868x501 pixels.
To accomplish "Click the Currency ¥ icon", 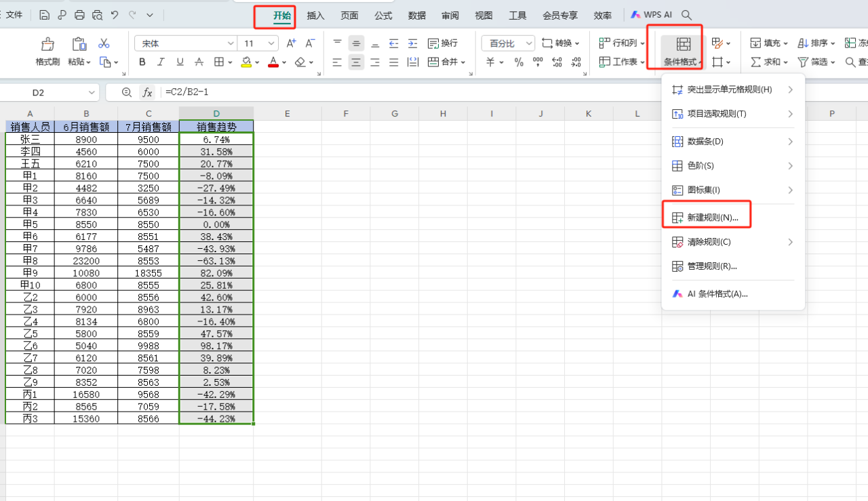I will pyautogui.click(x=490, y=62).
